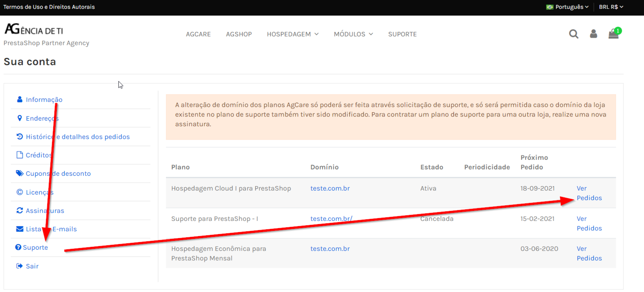
Task: Open Cupons de desconto
Action: coord(58,173)
